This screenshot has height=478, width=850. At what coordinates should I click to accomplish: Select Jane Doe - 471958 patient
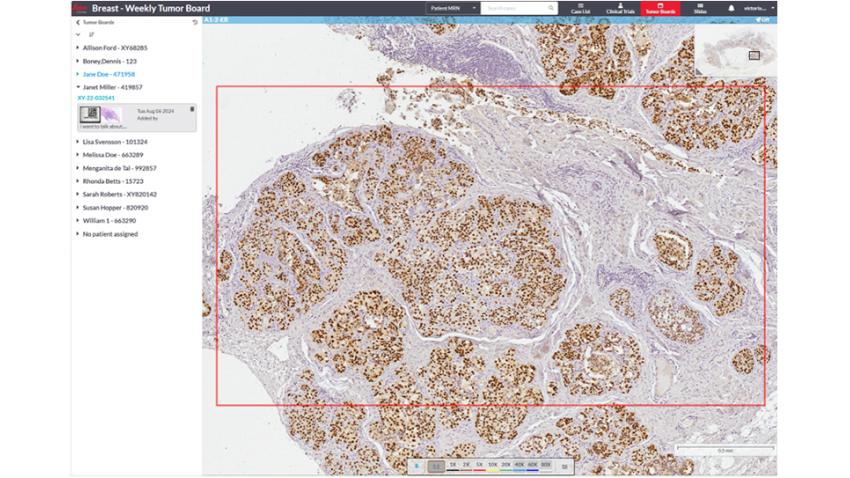click(x=108, y=74)
